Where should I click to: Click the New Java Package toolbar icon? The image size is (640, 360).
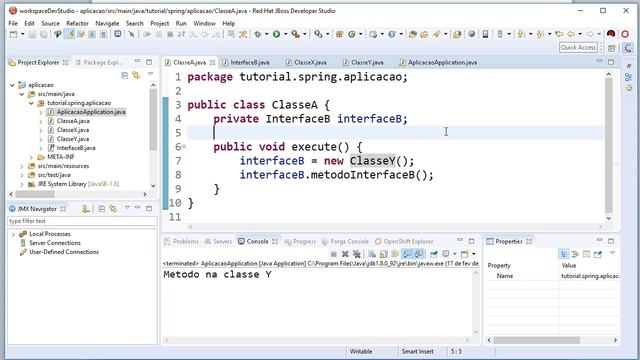tap(340, 34)
